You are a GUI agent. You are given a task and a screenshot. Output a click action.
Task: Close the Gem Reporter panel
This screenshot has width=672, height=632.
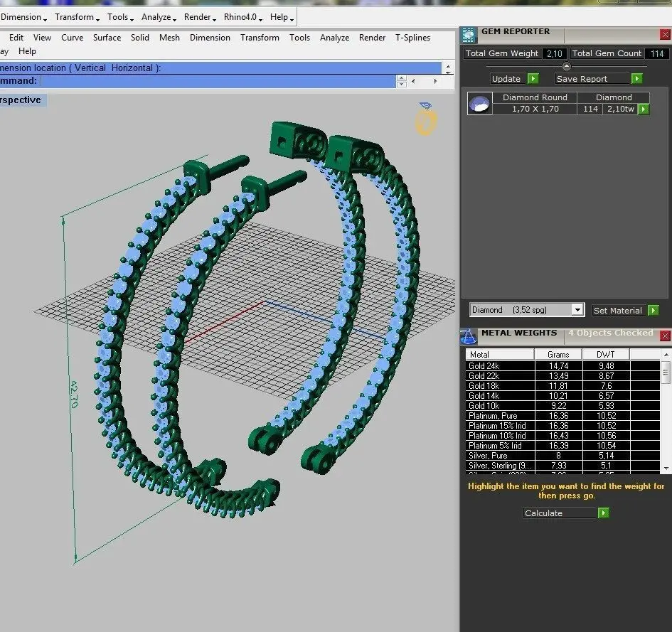[665, 35]
